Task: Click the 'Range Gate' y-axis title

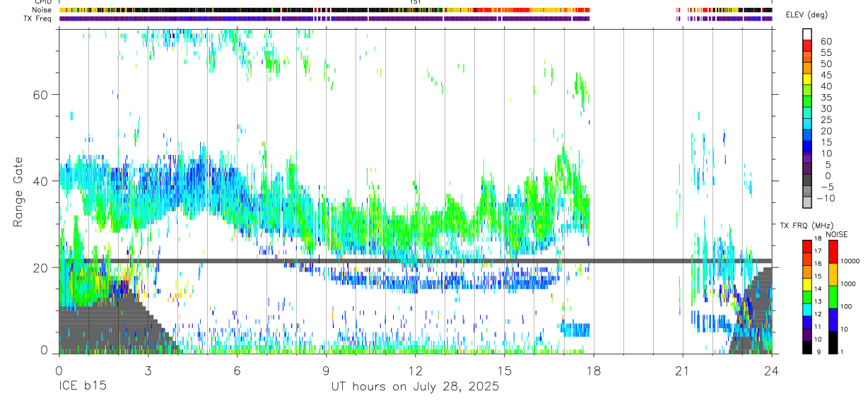Action: click(17, 193)
